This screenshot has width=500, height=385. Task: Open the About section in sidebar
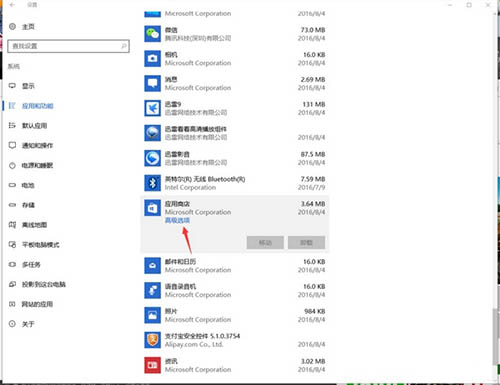(x=28, y=324)
